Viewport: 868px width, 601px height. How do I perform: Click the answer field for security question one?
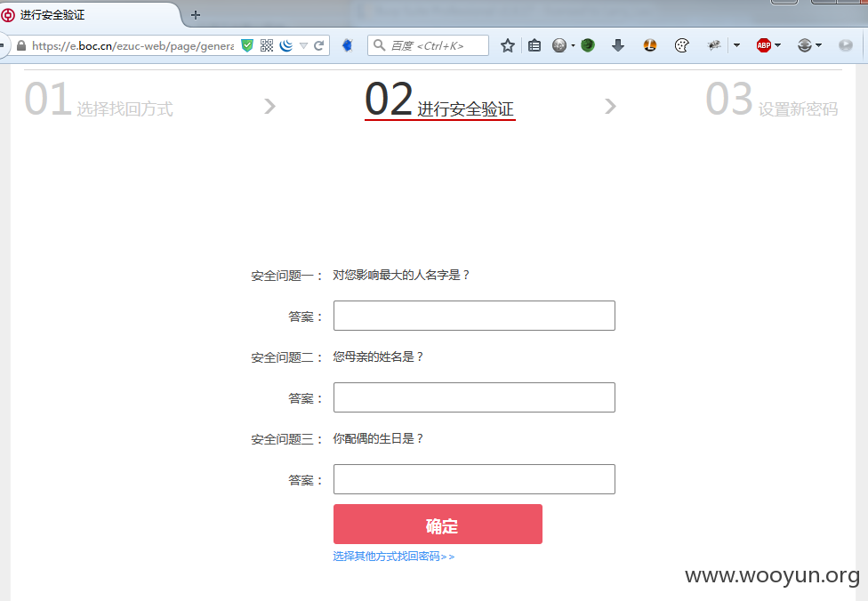pos(474,316)
